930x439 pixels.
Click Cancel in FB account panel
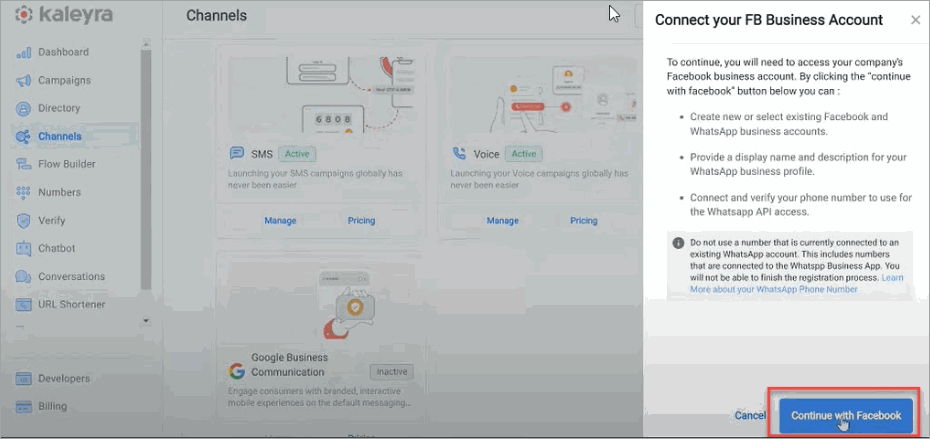pyautogui.click(x=750, y=415)
